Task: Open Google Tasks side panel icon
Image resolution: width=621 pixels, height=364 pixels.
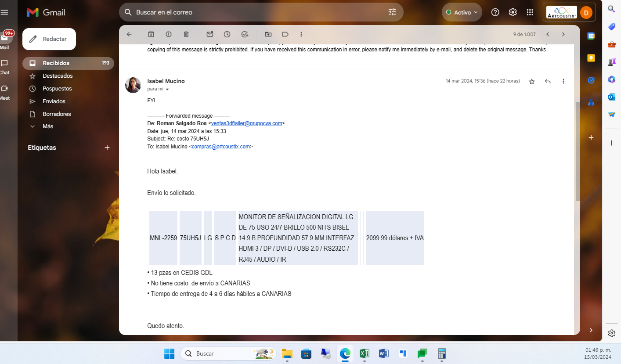Action: point(591,80)
